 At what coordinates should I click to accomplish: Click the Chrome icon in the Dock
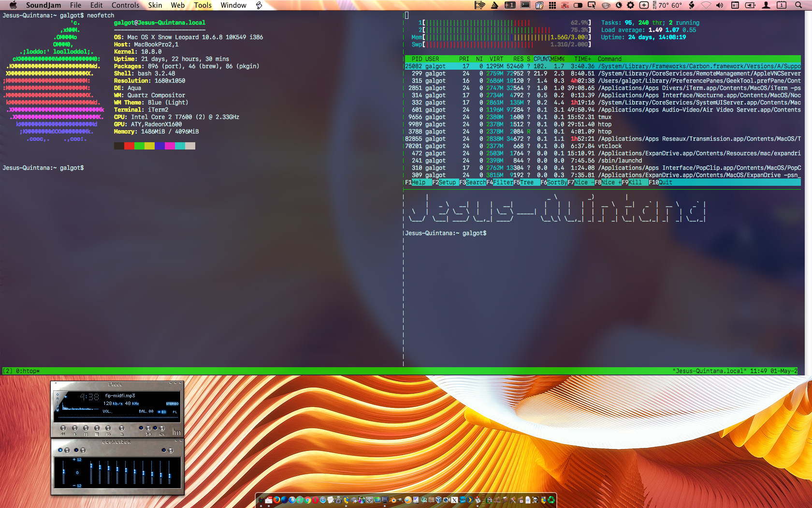[x=307, y=500]
